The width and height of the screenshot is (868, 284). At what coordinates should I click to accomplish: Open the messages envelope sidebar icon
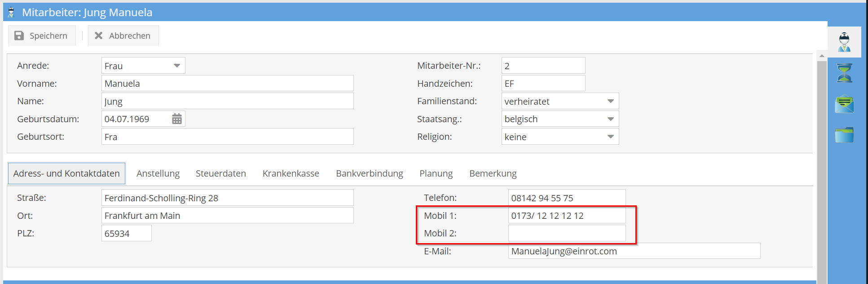844,104
